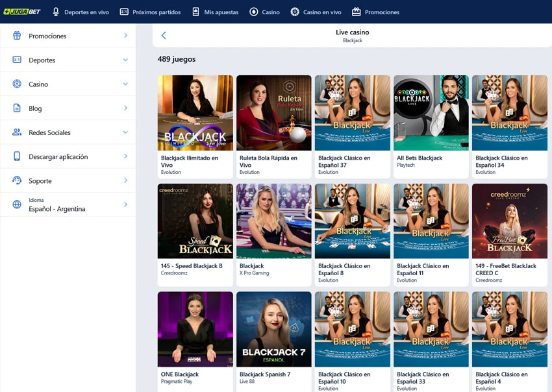Launch the Speed Blackjack B game thumbnail
The image size is (552, 392).
point(195,221)
